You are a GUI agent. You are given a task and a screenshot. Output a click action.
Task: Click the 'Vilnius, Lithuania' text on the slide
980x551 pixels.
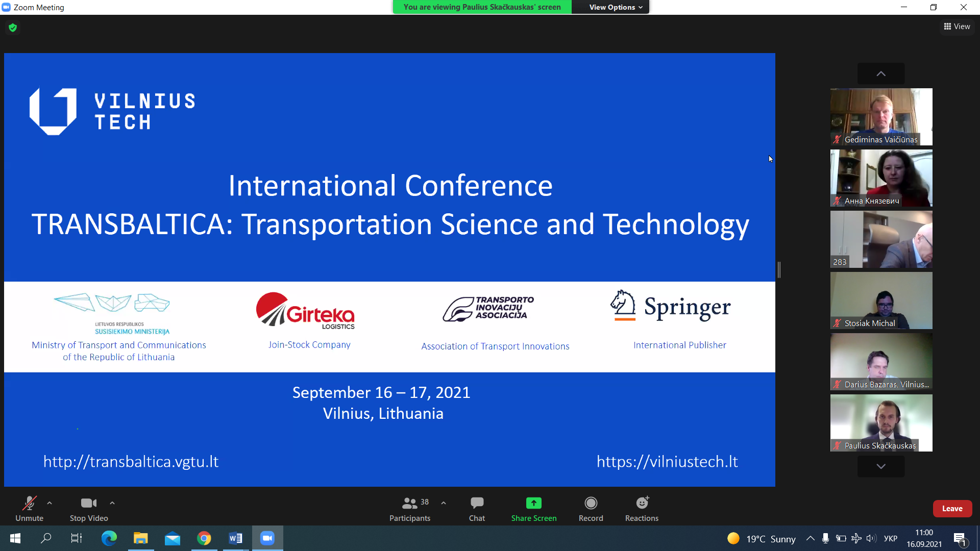click(x=383, y=413)
